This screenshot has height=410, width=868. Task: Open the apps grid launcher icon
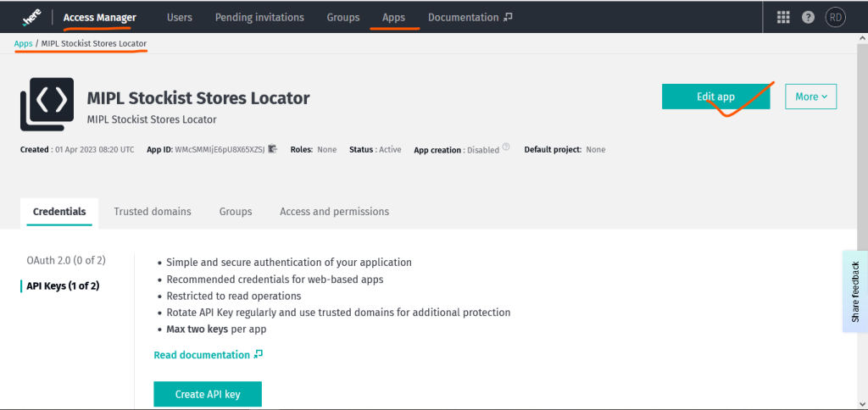[782, 17]
